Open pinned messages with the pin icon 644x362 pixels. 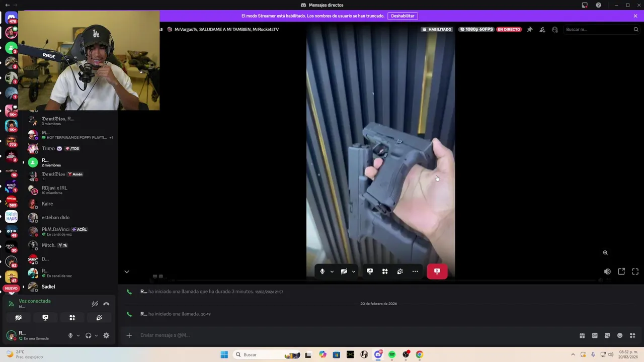pyautogui.click(x=530, y=30)
